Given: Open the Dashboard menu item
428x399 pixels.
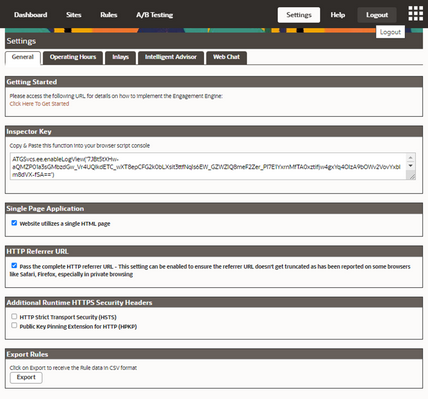Looking at the screenshot, I should (31, 15).
